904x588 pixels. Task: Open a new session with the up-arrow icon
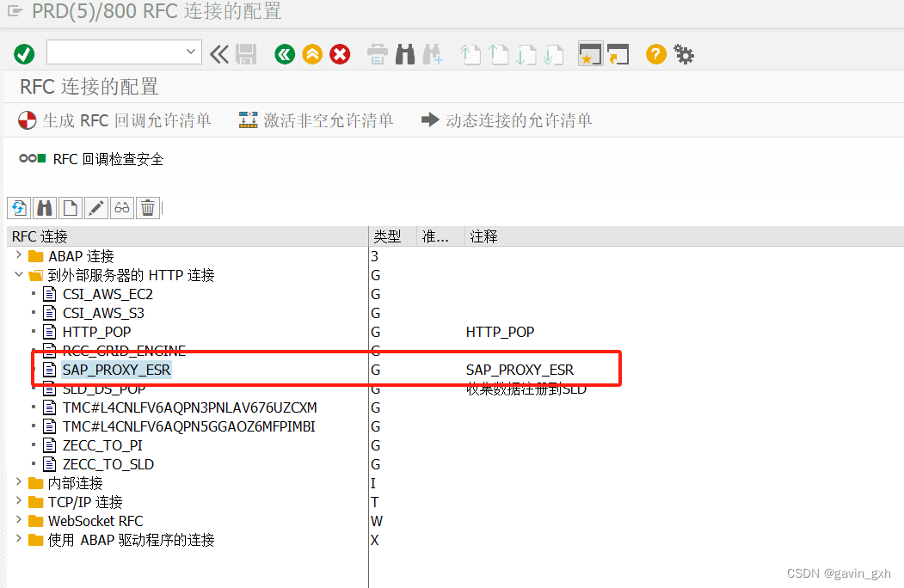470,53
